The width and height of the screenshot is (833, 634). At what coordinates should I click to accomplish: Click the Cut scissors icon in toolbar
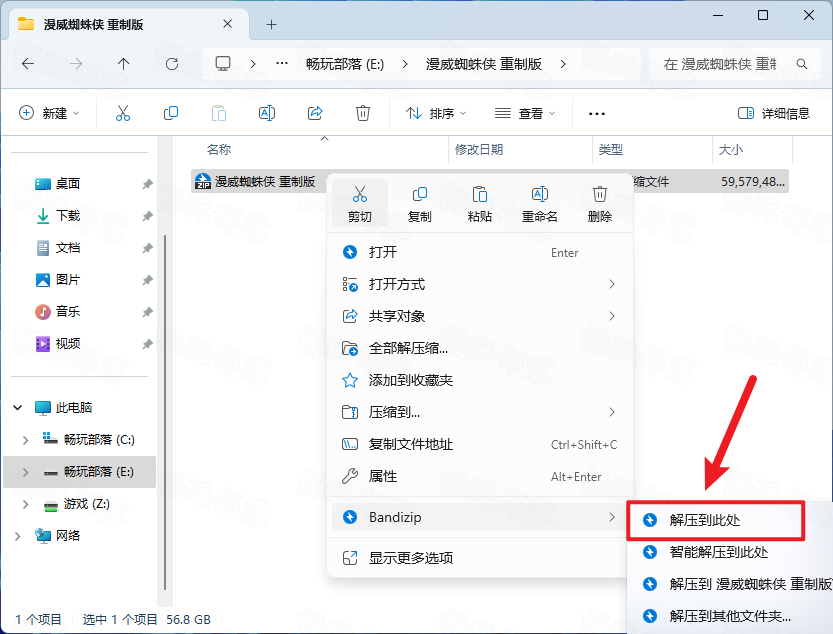pos(123,113)
